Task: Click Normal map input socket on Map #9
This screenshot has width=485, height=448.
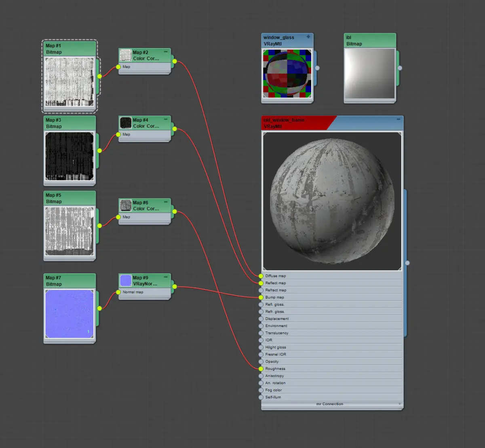Action: tap(118, 292)
